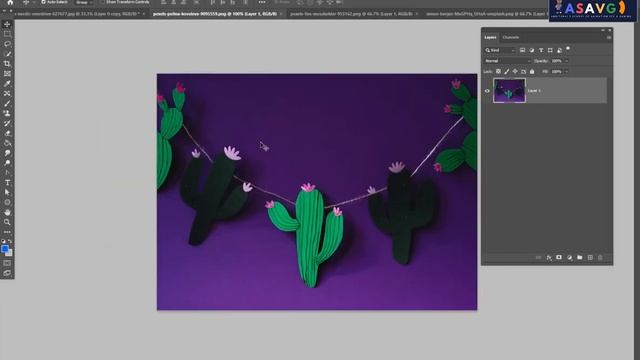Select the Hand tool
Image resolution: width=640 pixels, height=360 pixels.
coord(7,212)
